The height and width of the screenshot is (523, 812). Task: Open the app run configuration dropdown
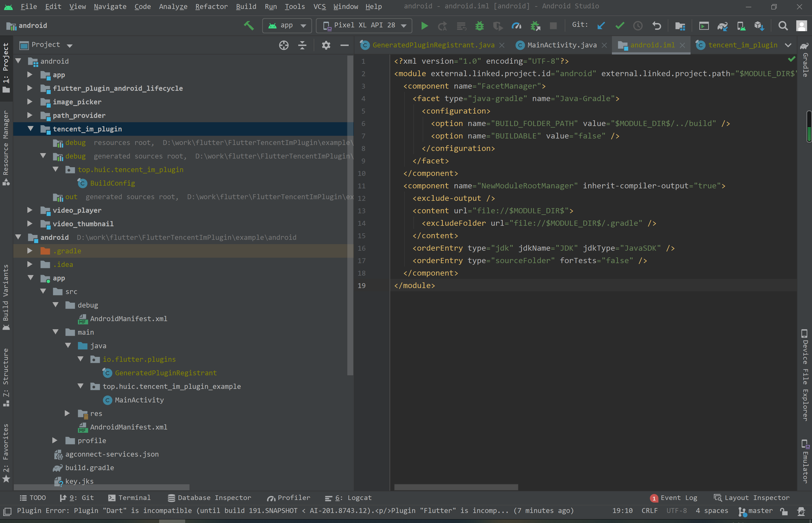pos(302,25)
